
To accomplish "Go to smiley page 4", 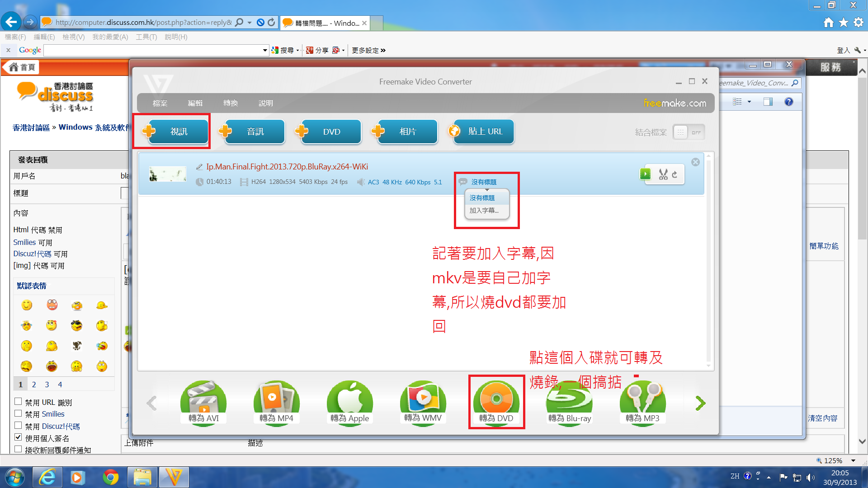I will coord(60,385).
